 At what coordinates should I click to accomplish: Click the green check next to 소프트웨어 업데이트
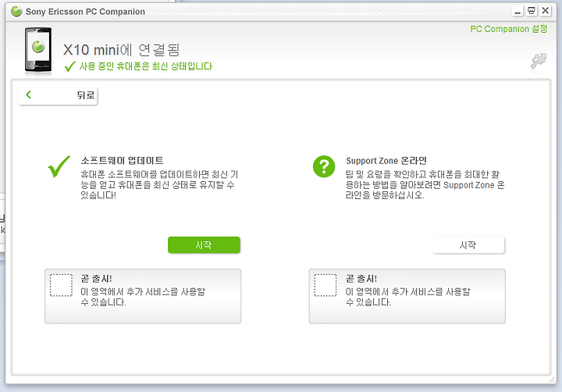pos(59,166)
